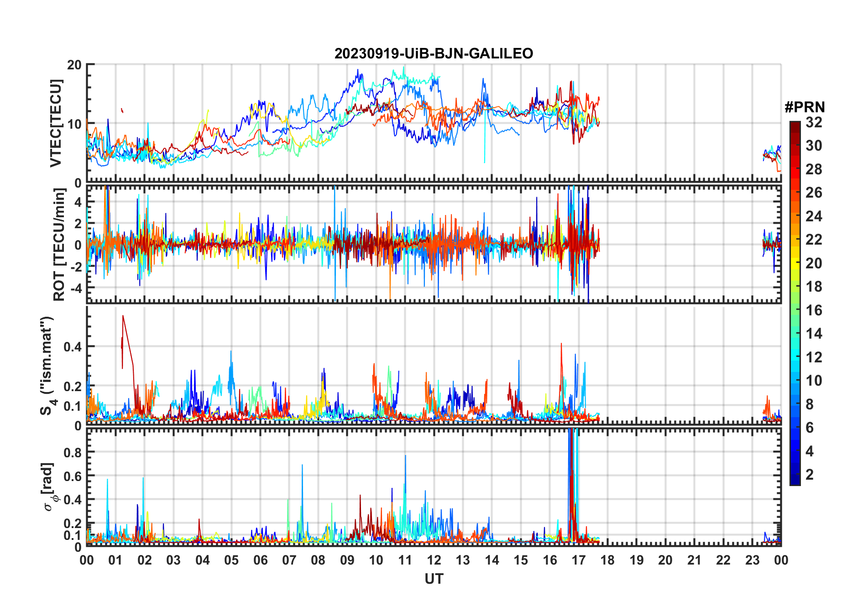Select the UT x-axis label
The width and height of the screenshot is (868, 607).
point(434,579)
